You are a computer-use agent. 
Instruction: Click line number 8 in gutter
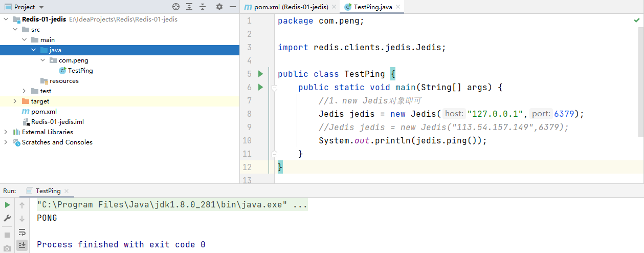[249, 114]
